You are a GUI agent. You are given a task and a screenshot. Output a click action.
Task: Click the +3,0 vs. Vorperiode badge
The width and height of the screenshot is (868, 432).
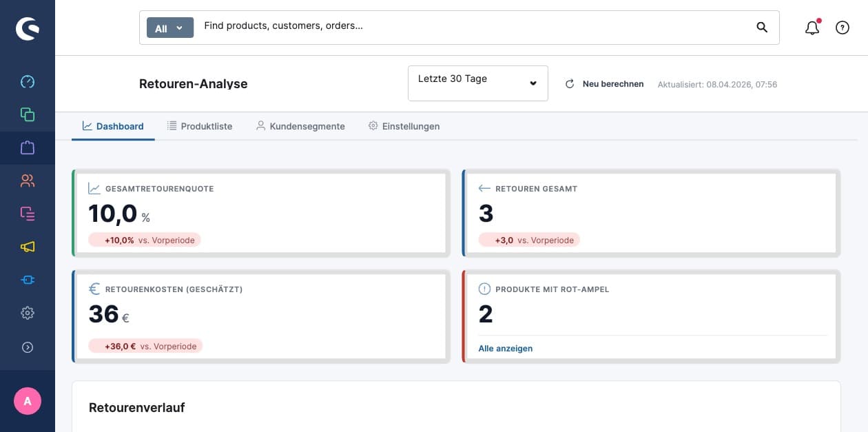coord(529,240)
